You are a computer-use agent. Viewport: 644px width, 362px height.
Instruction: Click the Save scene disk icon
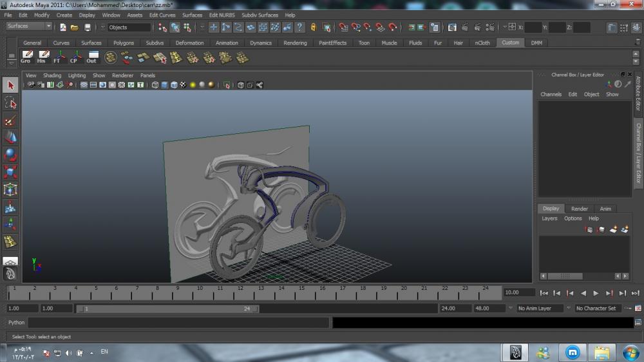[88, 27]
